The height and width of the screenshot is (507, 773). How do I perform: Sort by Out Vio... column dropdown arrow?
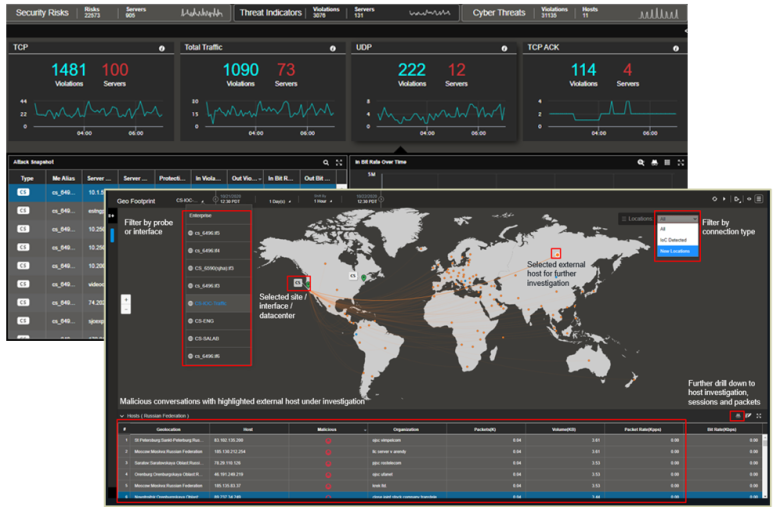260,179
